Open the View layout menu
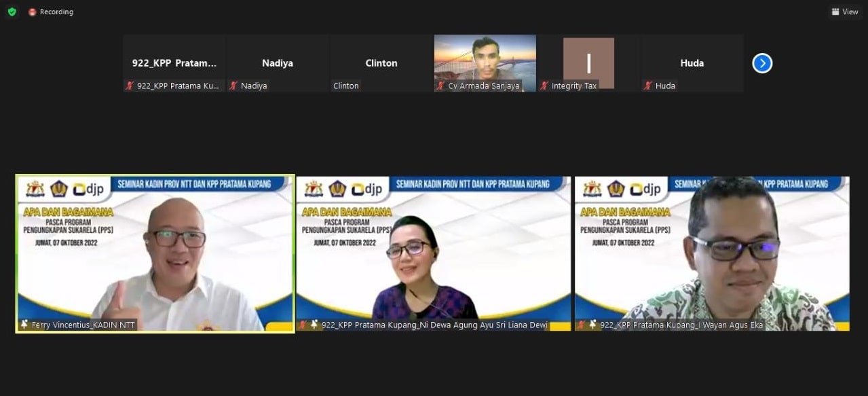This screenshot has width=868, height=396. pos(845,12)
